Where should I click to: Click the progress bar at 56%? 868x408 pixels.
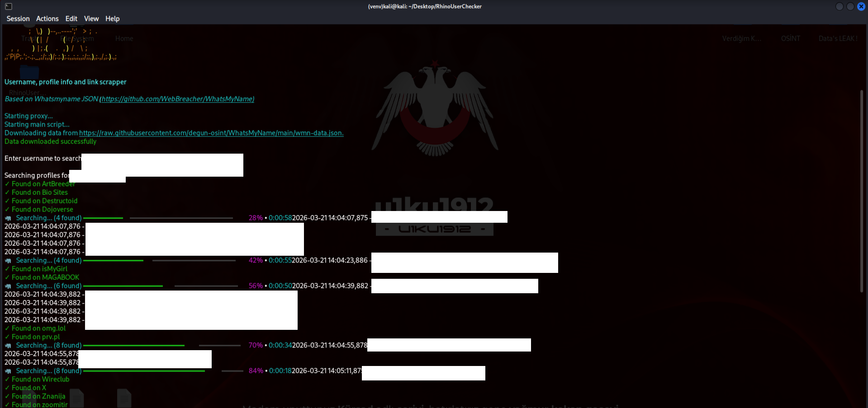[x=161, y=286]
